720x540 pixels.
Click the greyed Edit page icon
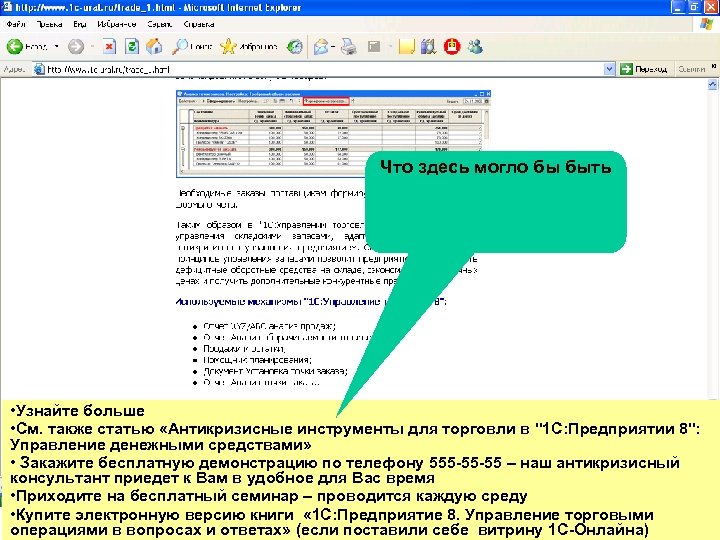[x=374, y=46]
